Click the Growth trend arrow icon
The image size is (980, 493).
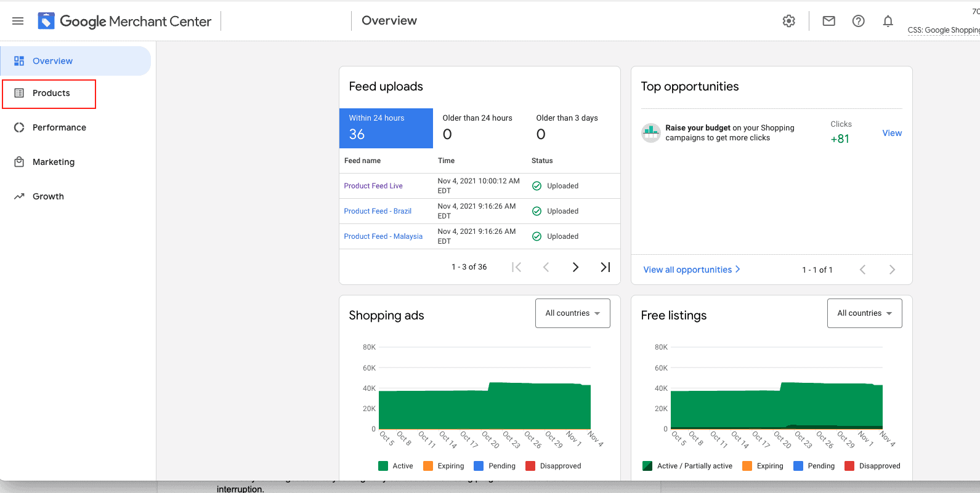[19, 196]
